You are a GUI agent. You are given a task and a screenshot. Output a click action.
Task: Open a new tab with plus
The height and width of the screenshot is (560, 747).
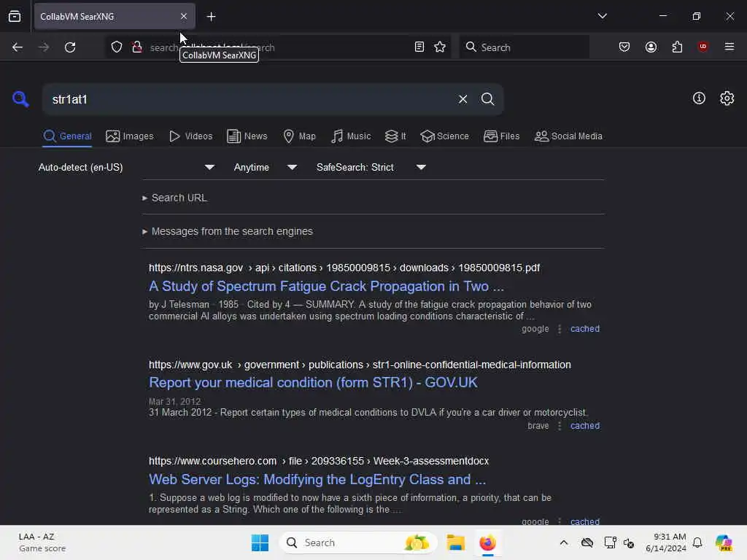pyautogui.click(x=211, y=17)
